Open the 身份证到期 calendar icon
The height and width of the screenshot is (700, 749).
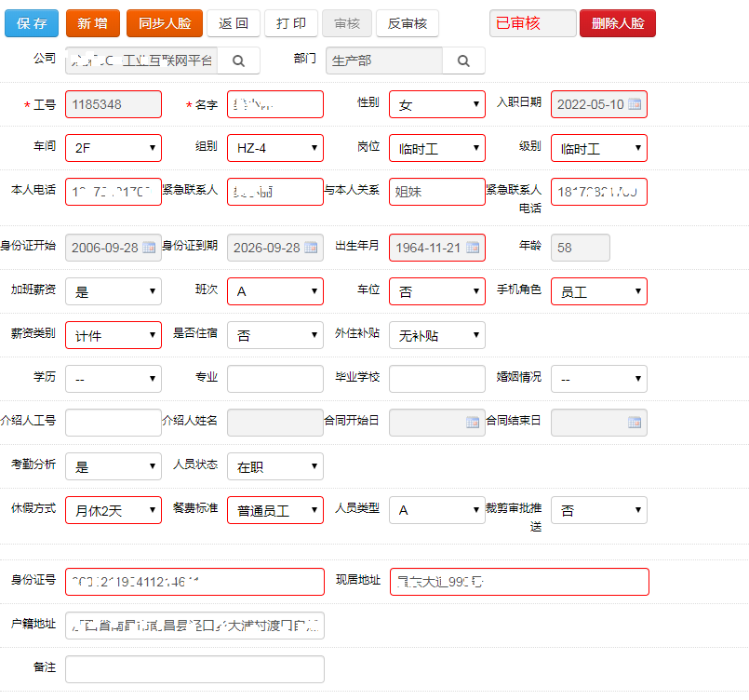(x=311, y=248)
